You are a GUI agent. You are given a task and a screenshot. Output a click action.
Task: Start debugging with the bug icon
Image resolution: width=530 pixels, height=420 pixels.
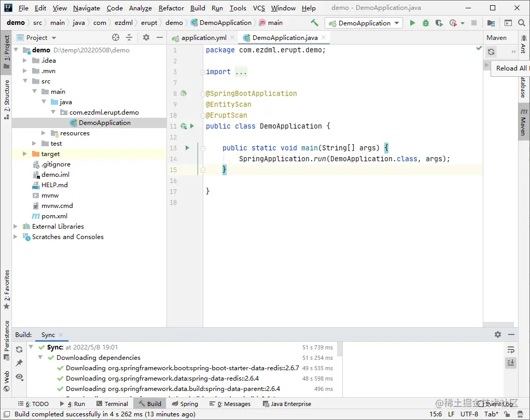point(426,23)
